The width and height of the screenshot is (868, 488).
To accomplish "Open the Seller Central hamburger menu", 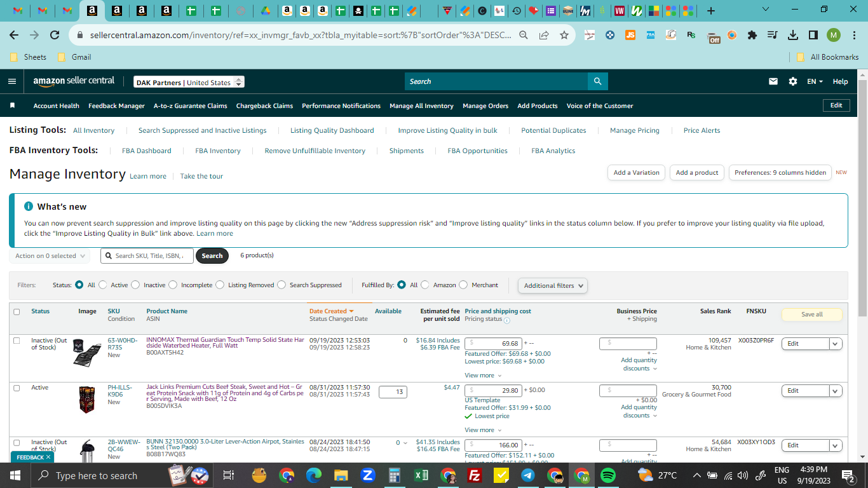I will [12, 81].
